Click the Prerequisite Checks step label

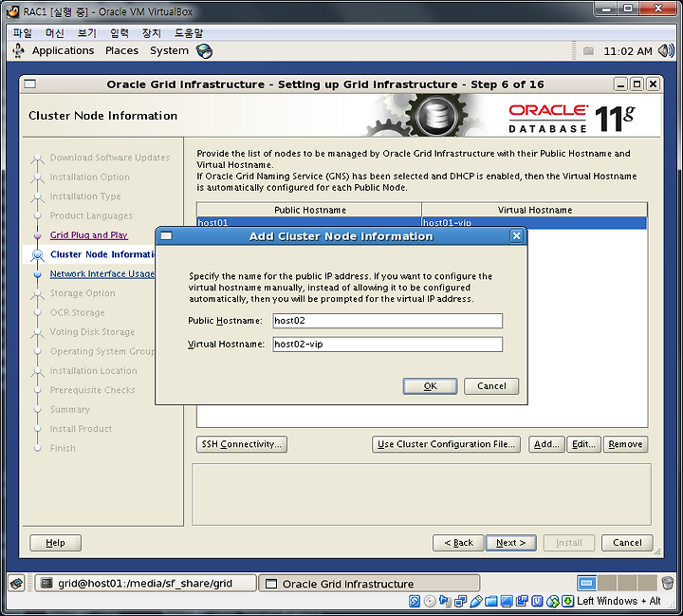(93, 390)
